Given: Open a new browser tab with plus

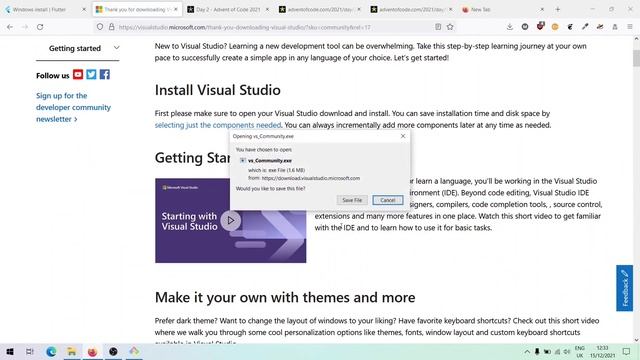Looking at the screenshot, I should [558, 9].
